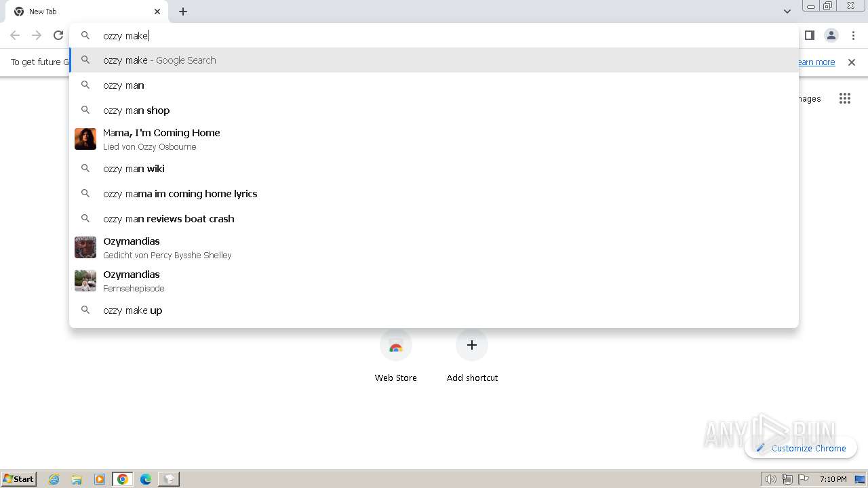
Task: Open Microsoft Edge from the taskbar
Action: click(146, 479)
